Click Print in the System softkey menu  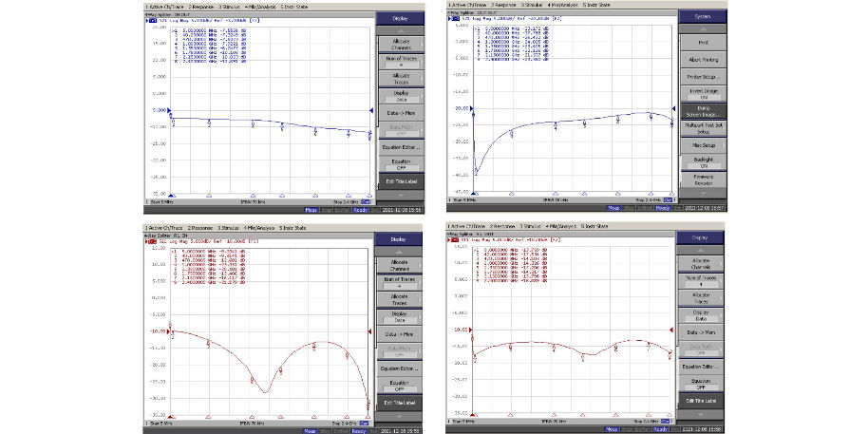(702, 42)
